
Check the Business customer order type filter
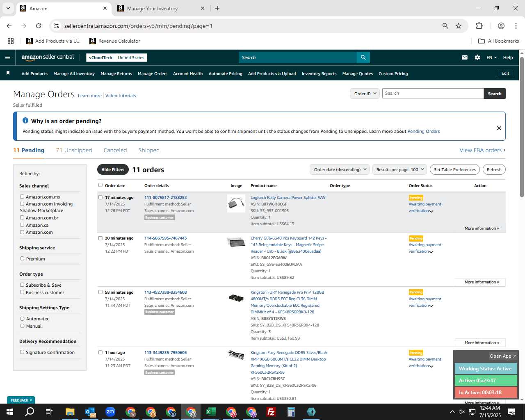pyautogui.click(x=22, y=292)
